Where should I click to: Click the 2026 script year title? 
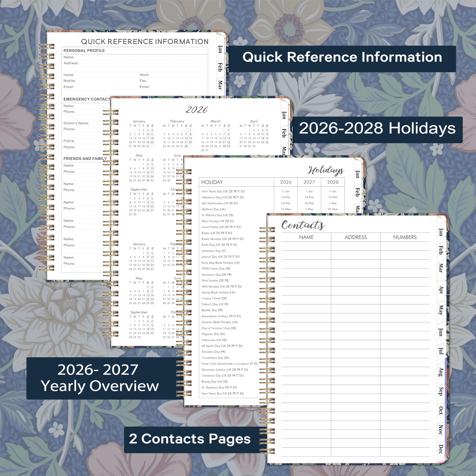point(197,110)
